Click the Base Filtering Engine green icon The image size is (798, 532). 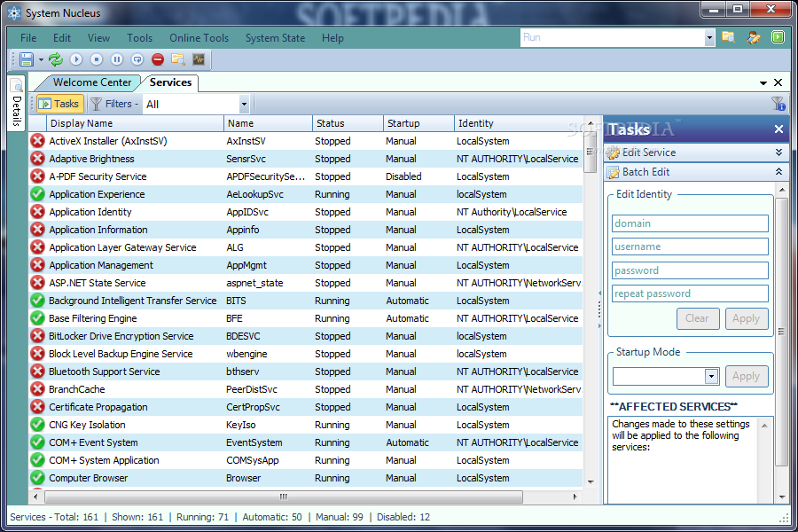pos(37,318)
